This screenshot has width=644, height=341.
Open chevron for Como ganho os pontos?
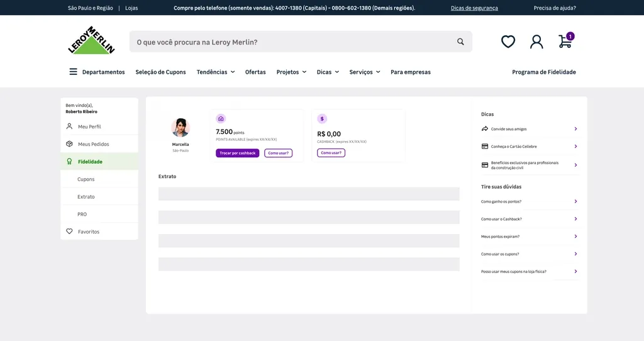(575, 201)
